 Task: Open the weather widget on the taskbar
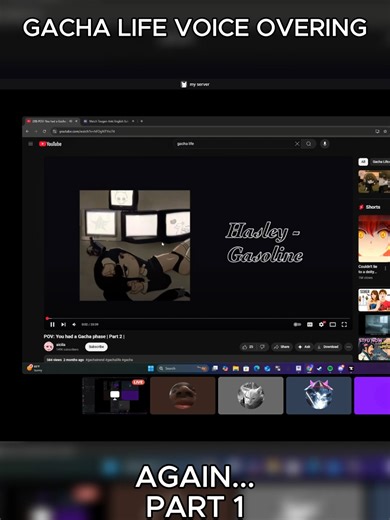click(x=34, y=368)
